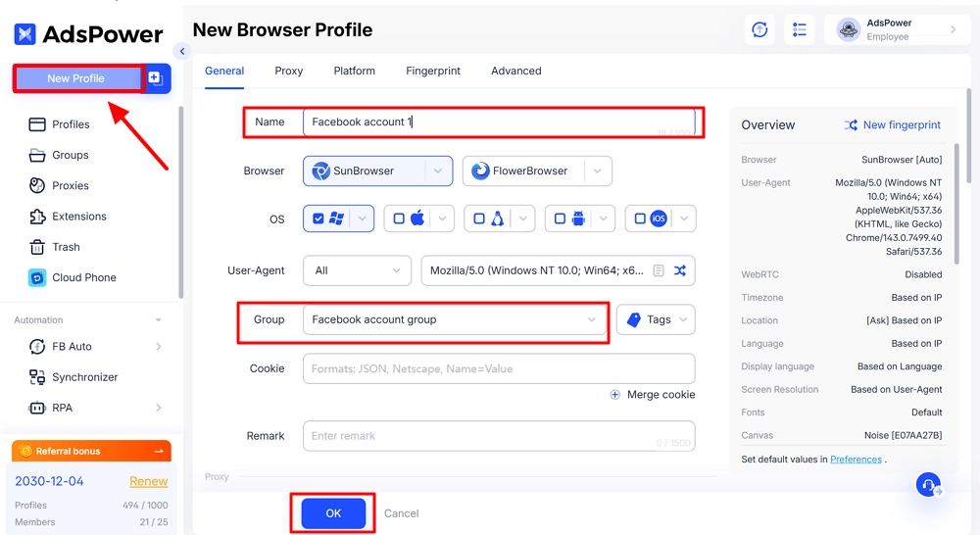The width and height of the screenshot is (980, 535).
Task: Click the Merge cookie plus icon
Action: tap(615, 394)
